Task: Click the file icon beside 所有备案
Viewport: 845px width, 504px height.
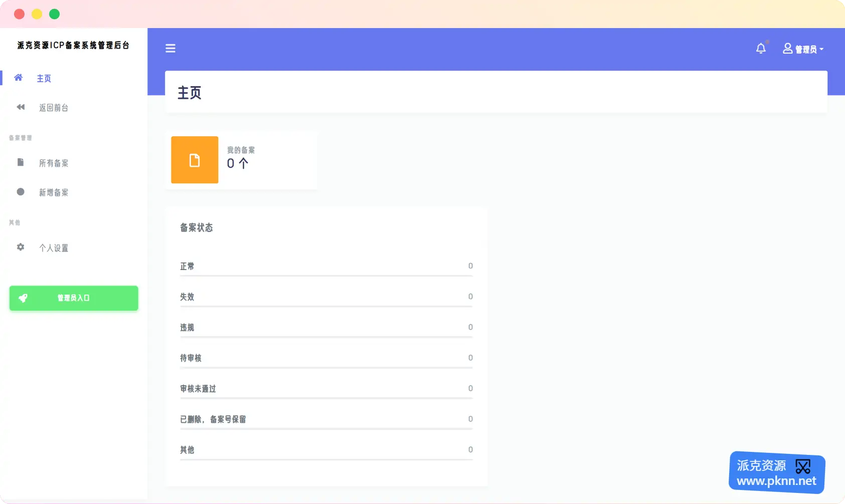Action: tap(21, 162)
